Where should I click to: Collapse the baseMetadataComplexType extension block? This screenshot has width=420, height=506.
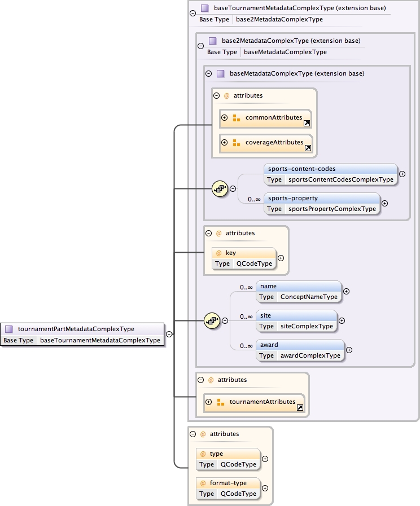208,73
